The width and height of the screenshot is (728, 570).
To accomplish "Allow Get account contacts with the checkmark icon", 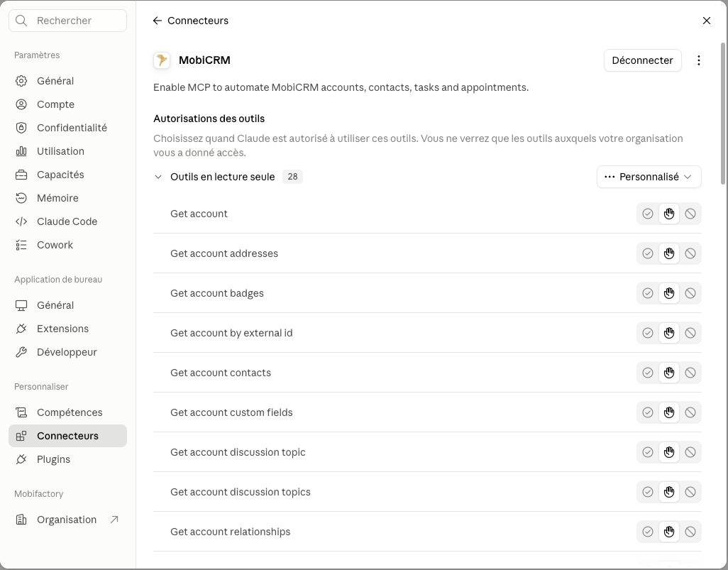I will 648,373.
